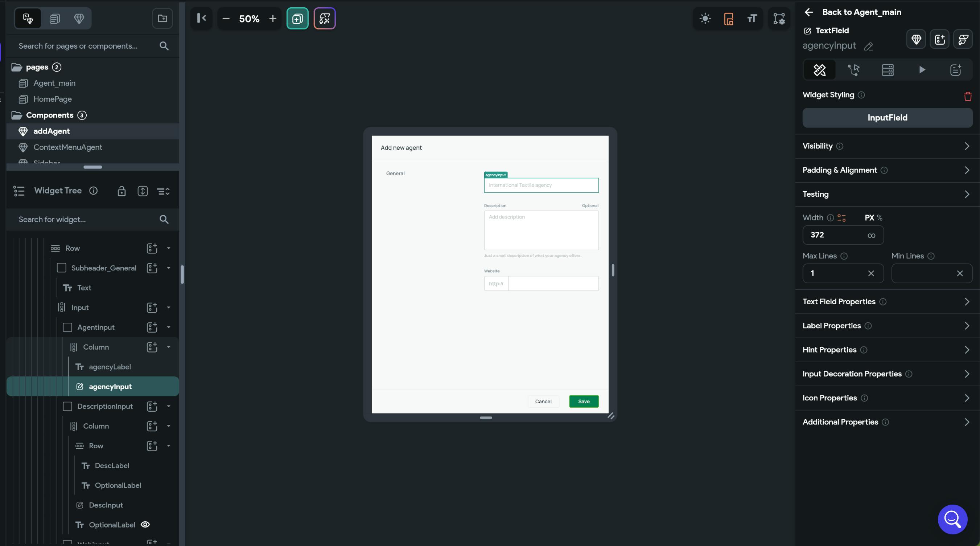Open the Agent_main page
This screenshot has height=546, width=980.
54,83
